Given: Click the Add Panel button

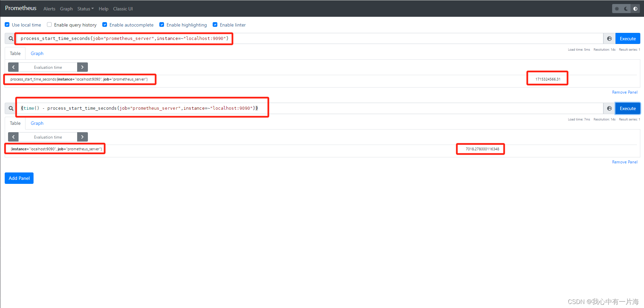Looking at the screenshot, I should (19, 178).
